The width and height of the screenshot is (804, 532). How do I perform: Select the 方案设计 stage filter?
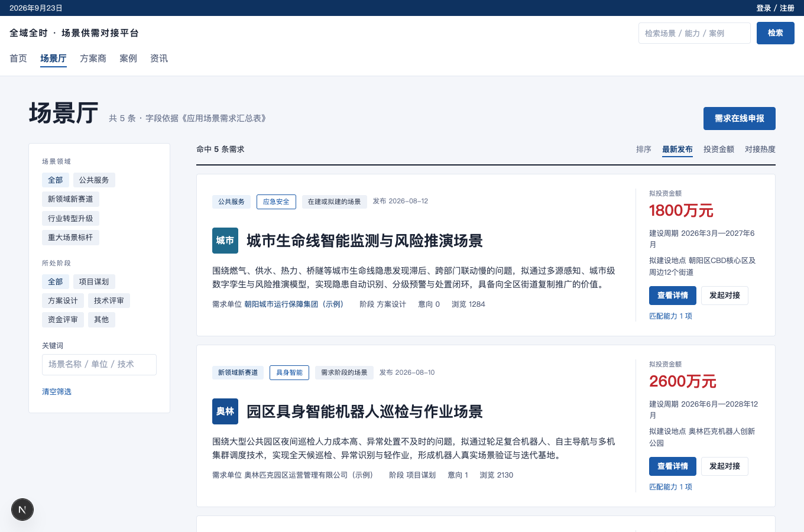(x=63, y=301)
